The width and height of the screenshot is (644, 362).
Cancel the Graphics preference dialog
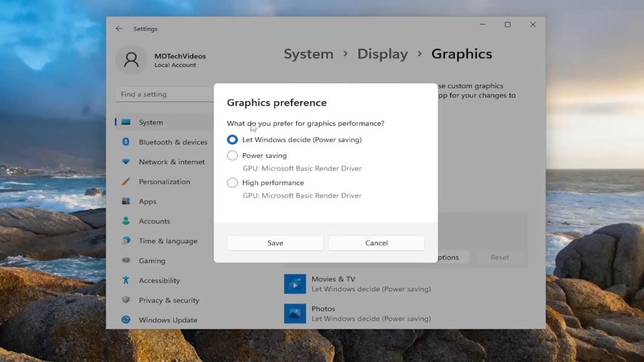click(376, 243)
